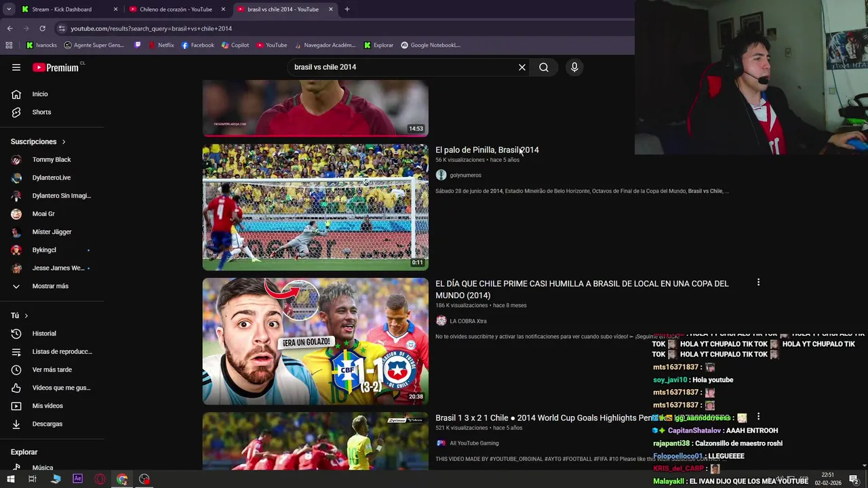Open Google NotebookLM bookmark
The image size is (868, 488).
[x=431, y=45]
